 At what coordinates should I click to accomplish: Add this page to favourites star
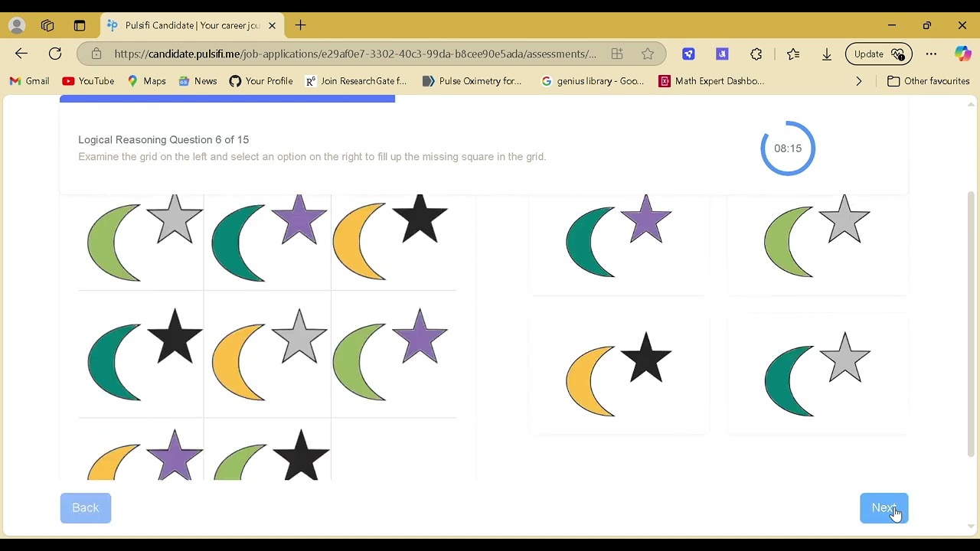click(648, 54)
